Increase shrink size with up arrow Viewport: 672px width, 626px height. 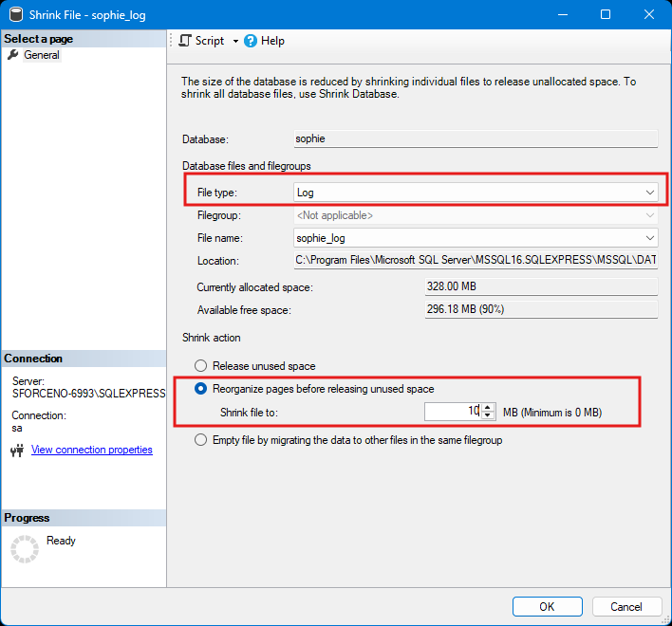488,408
